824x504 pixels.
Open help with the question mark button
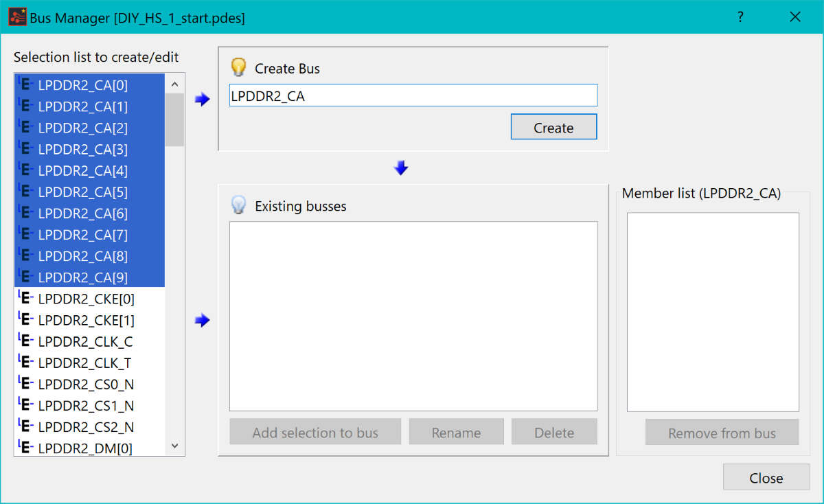(740, 17)
